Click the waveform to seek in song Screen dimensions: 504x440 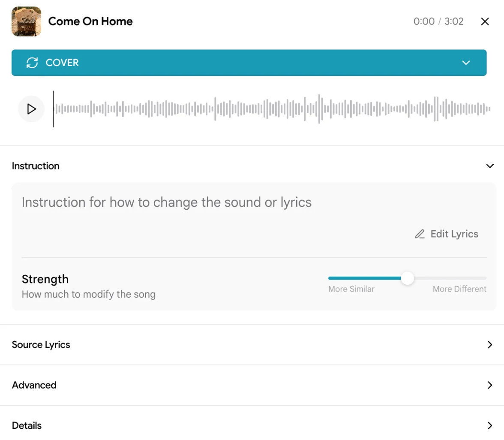pos(272,109)
